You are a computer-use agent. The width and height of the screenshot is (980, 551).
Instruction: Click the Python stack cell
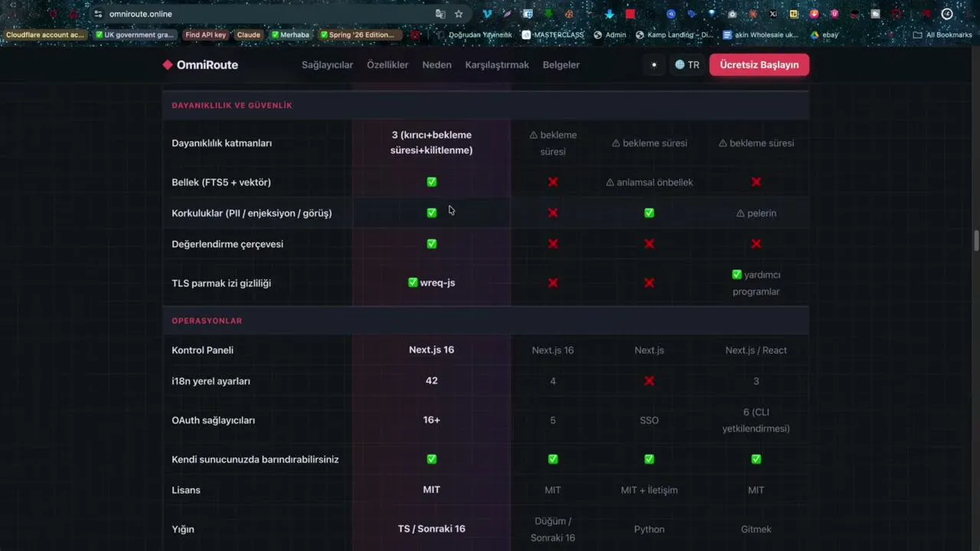click(649, 530)
